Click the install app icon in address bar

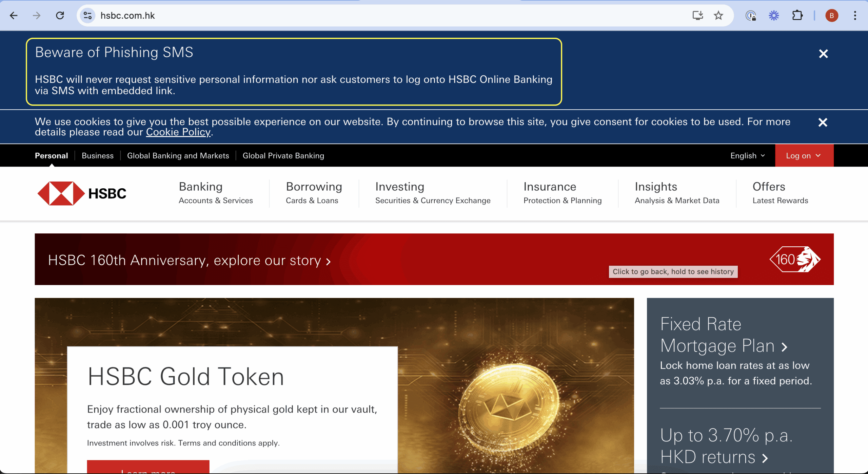tap(697, 16)
